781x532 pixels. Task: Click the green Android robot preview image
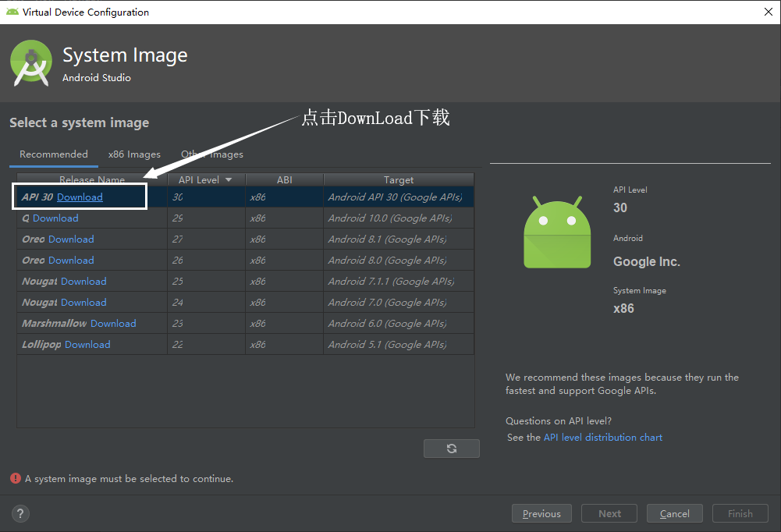(x=557, y=232)
